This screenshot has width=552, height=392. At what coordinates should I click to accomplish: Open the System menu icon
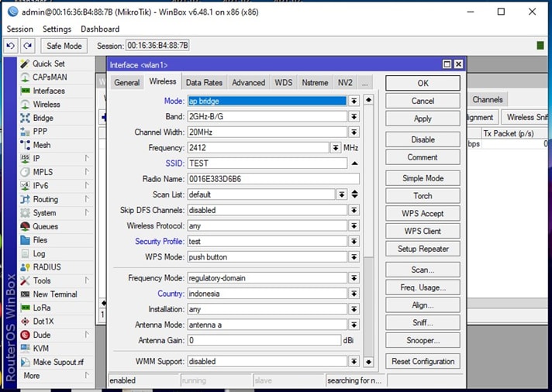tap(25, 213)
